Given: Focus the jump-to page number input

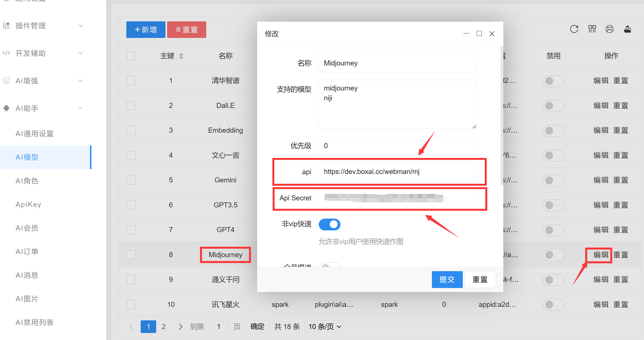Looking at the screenshot, I should point(219,327).
